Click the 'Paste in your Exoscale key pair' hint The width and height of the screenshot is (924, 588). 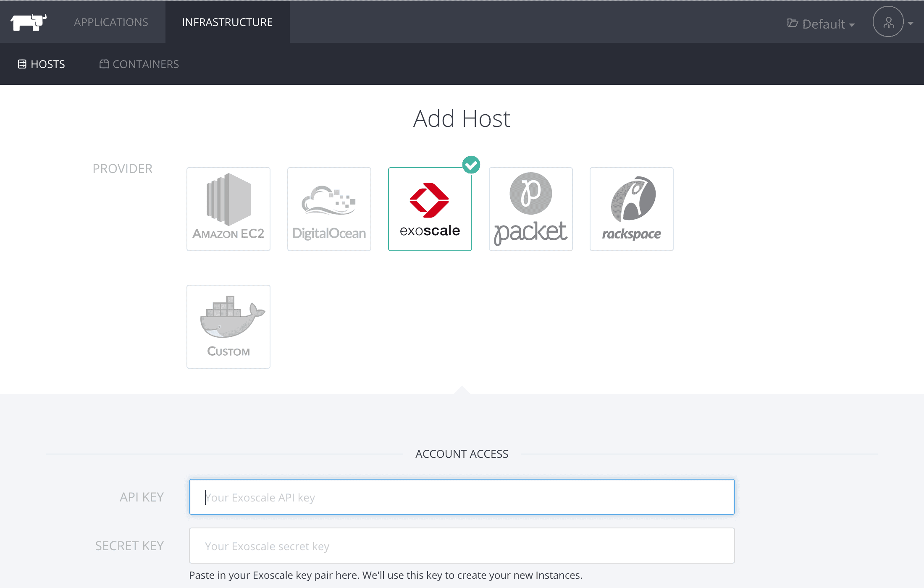coord(386,575)
